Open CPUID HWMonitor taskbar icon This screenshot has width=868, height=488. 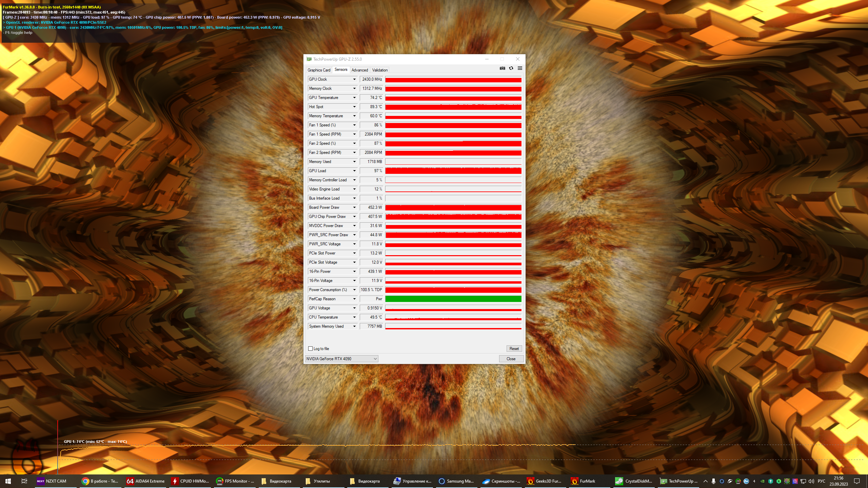tap(190, 481)
